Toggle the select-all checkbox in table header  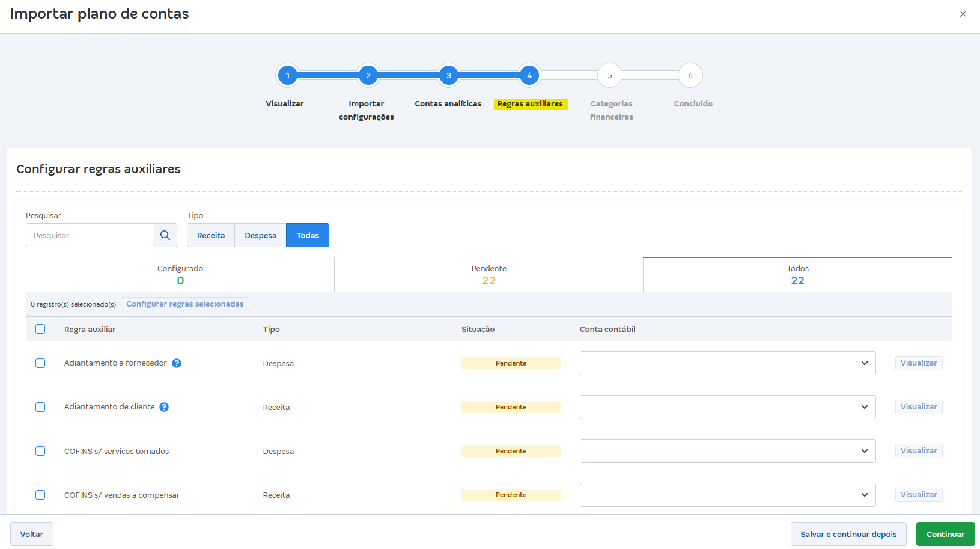click(x=40, y=329)
